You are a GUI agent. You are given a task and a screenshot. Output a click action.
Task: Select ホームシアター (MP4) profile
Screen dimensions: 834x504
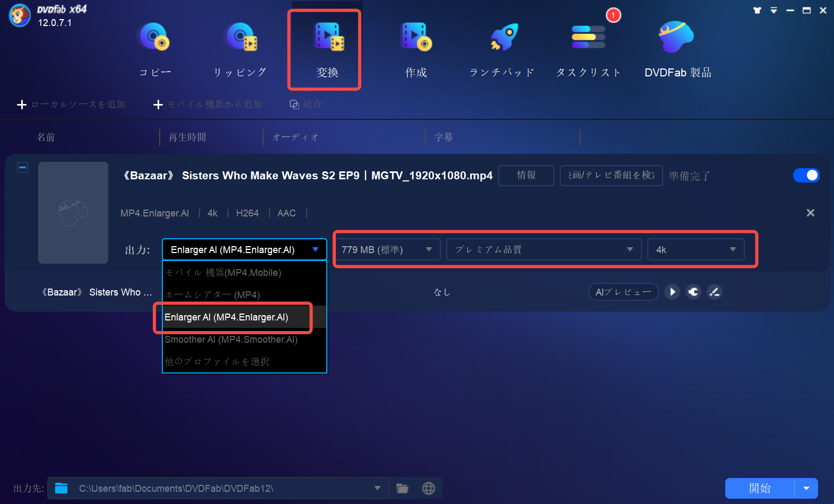tap(245, 295)
